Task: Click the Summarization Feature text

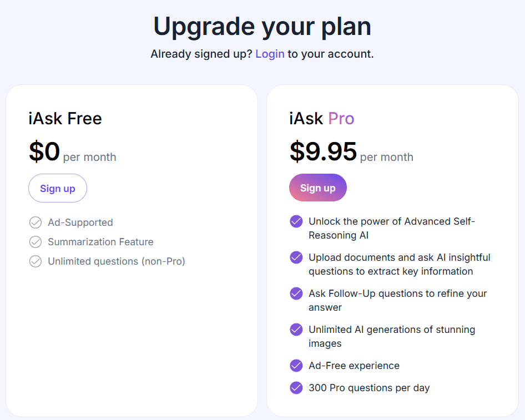Action: coord(100,242)
